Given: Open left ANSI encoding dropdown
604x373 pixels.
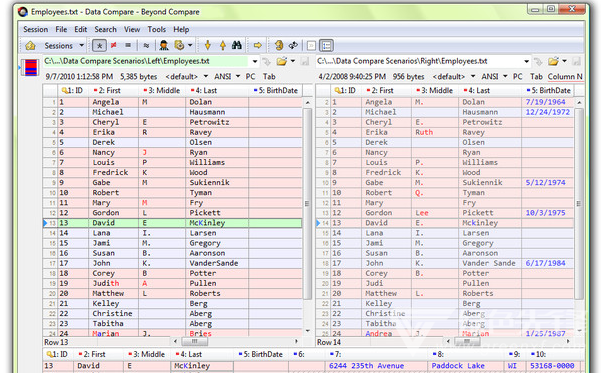Looking at the screenshot, I should point(238,76).
